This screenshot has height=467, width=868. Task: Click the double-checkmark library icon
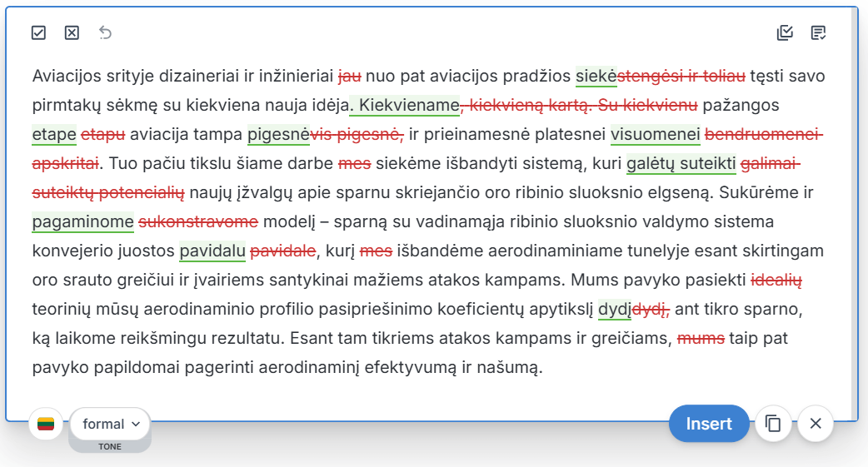(x=785, y=32)
